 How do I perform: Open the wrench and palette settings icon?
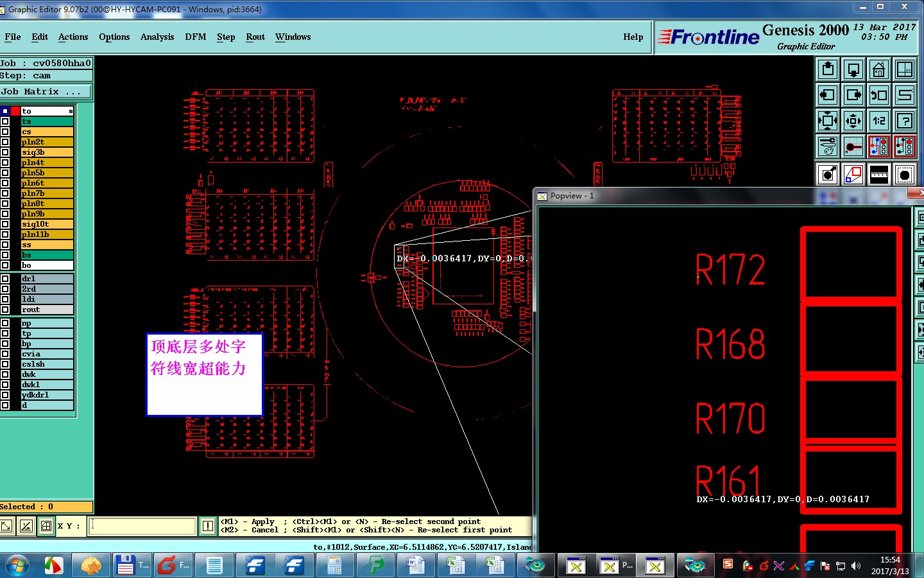[828, 146]
